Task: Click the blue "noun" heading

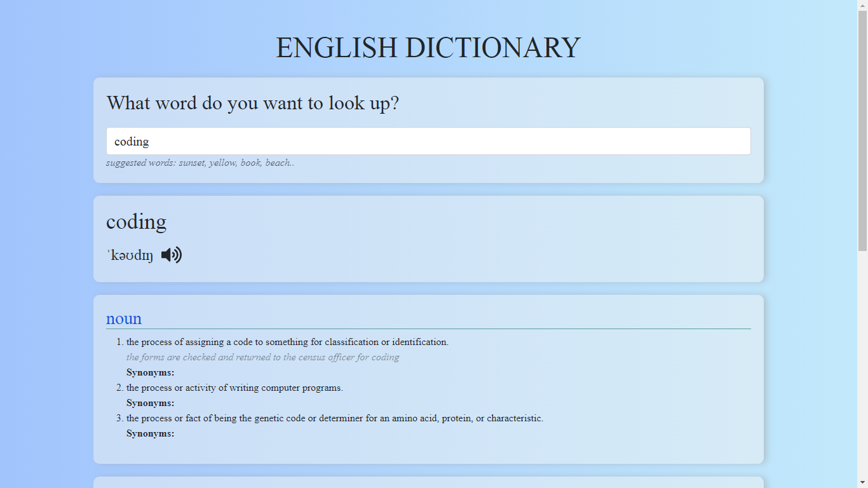Action: (x=124, y=318)
